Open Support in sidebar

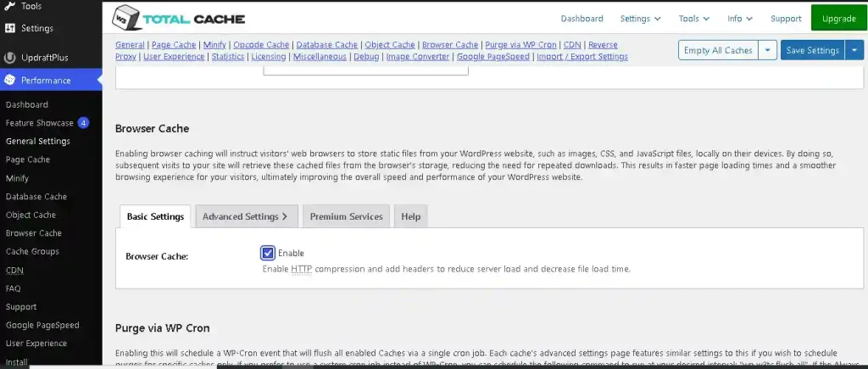pyautogui.click(x=21, y=307)
